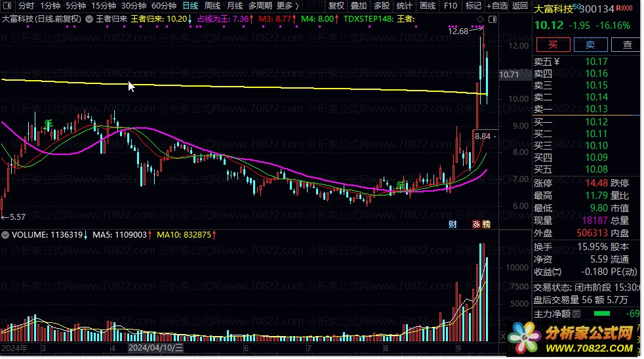The width and height of the screenshot is (644, 359).
Task: Click 卖四 price 10.16
Action: click(596, 74)
